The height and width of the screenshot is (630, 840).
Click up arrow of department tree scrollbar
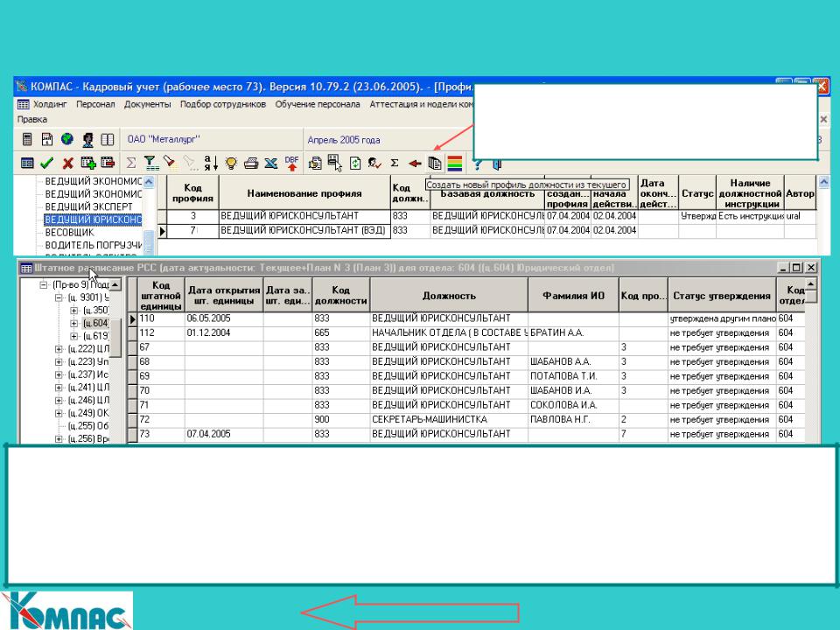(115, 283)
